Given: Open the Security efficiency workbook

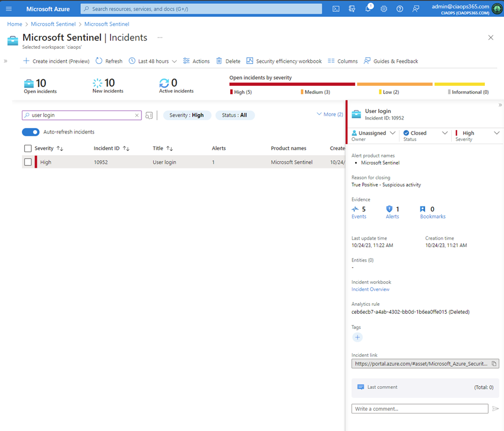Looking at the screenshot, I should [x=284, y=61].
